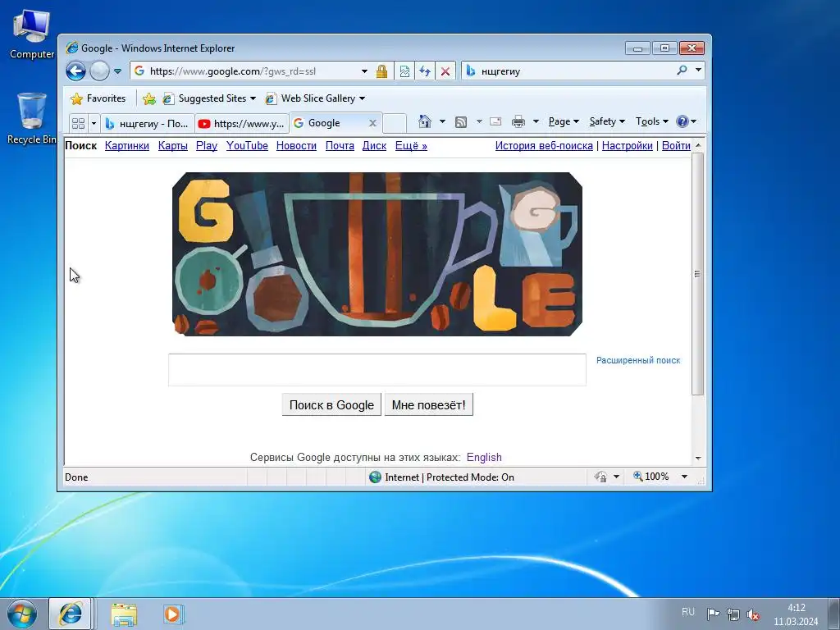Screen dimensions: 840x630
Task: Open the Настройки link
Action: [x=628, y=146]
